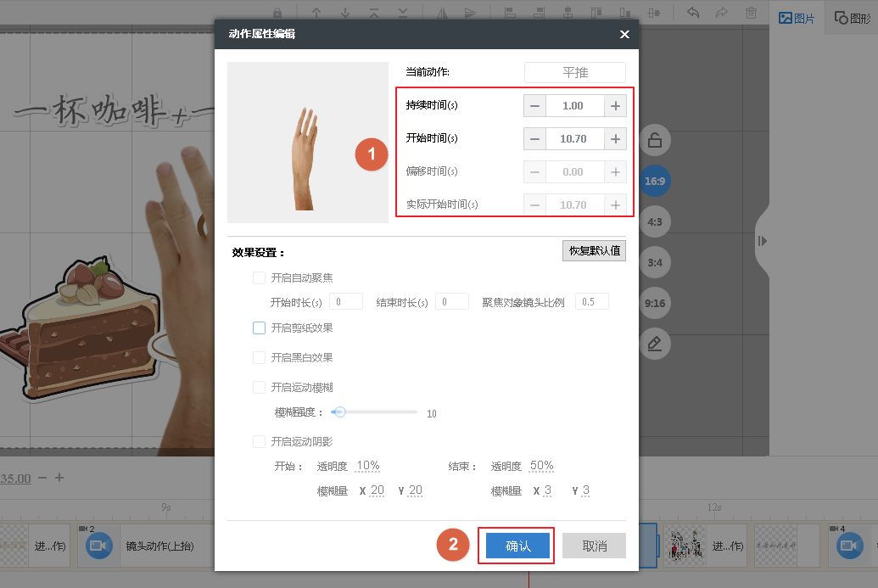Check the 开启黑白效果 option
The width and height of the screenshot is (878, 588).
pos(258,357)
